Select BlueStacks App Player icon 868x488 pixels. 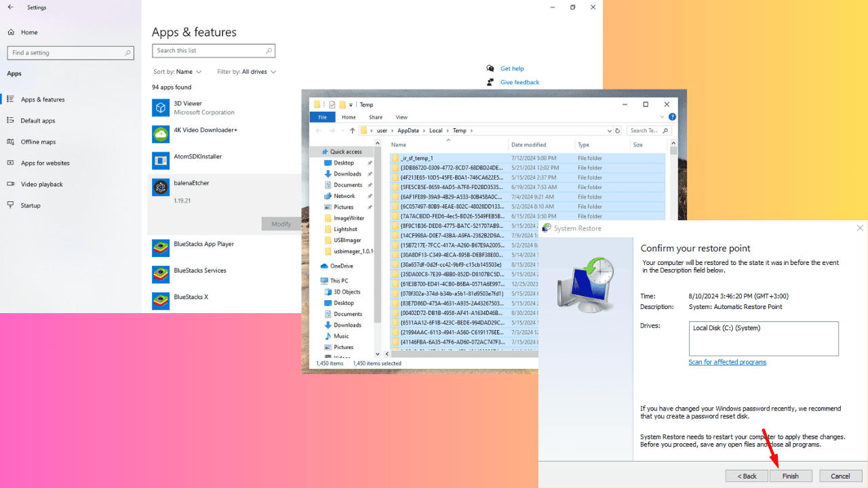click(x=161, y=248)
